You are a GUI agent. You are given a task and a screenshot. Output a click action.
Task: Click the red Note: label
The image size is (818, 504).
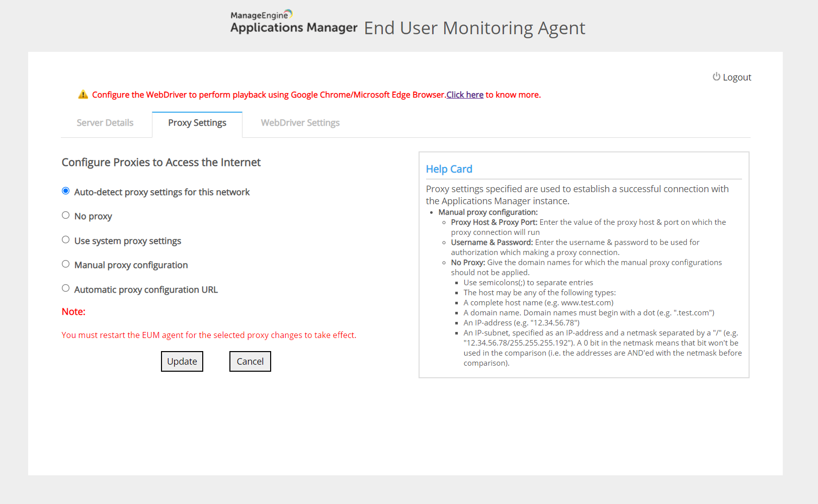pos(73,312)
